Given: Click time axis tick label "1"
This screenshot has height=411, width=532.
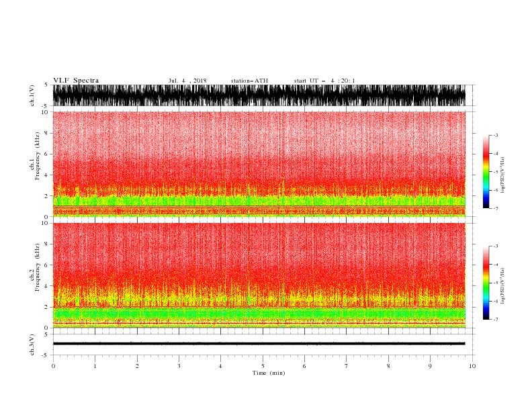Looking at the screenshot, I should point(95,366).
